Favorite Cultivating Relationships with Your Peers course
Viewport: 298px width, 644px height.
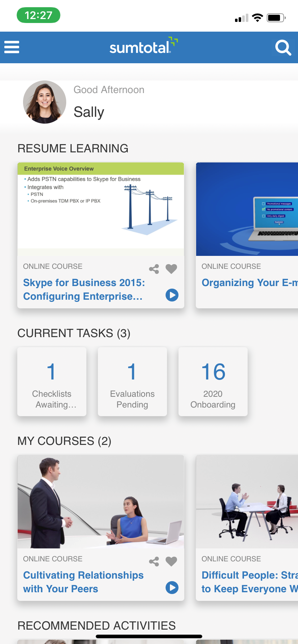pos(171,561)
